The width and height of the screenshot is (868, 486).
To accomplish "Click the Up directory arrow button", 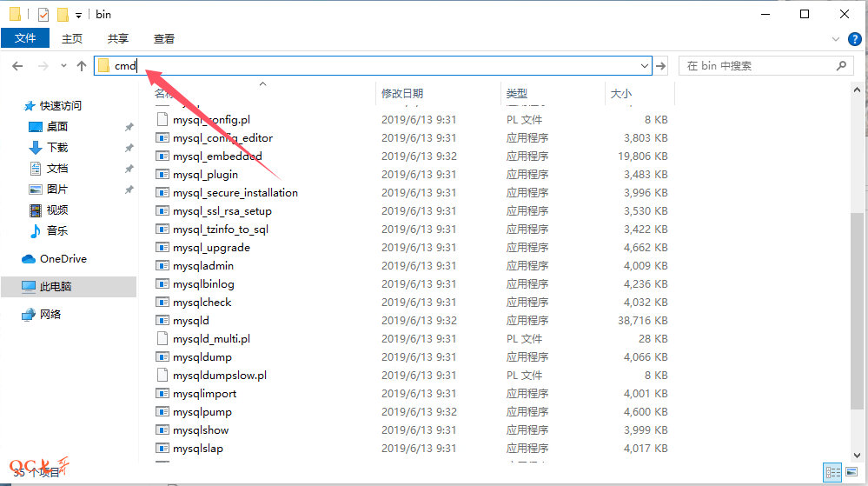I will (x=82, y=66).
